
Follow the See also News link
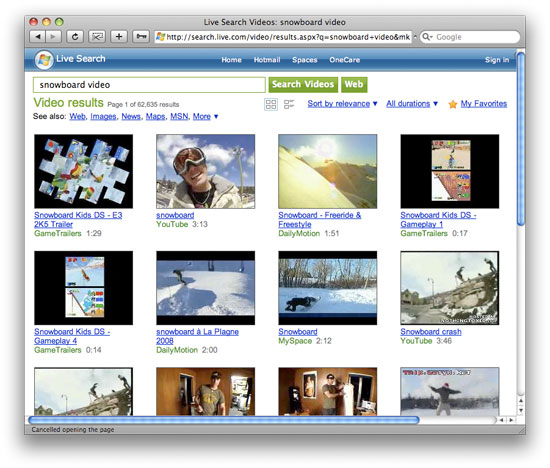tap(131, 116)
